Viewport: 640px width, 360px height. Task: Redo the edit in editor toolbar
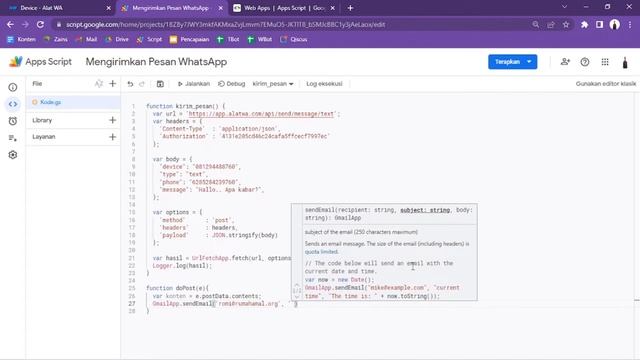coord(142,84)
